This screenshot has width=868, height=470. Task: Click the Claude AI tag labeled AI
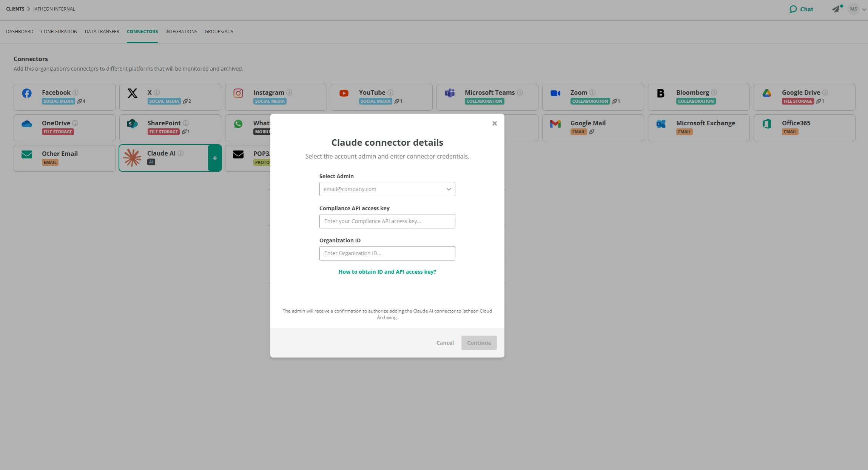(151, 162)
